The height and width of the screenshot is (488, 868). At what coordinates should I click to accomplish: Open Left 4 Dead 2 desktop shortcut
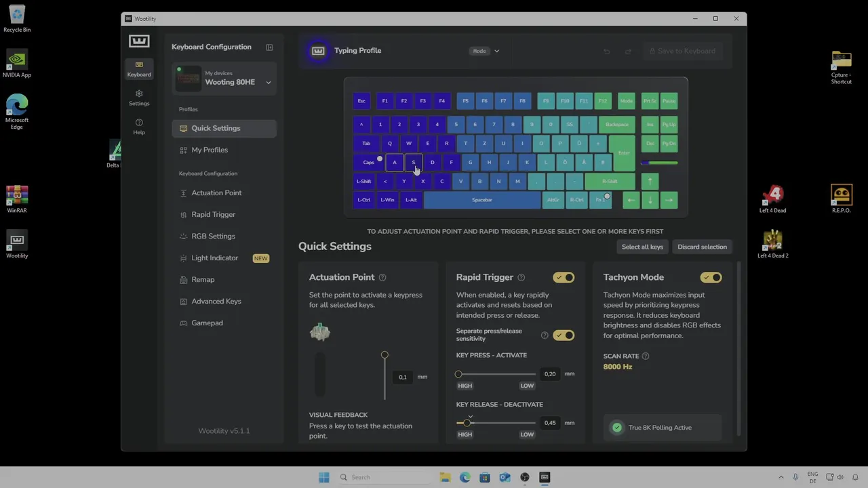tap(772, 244)
